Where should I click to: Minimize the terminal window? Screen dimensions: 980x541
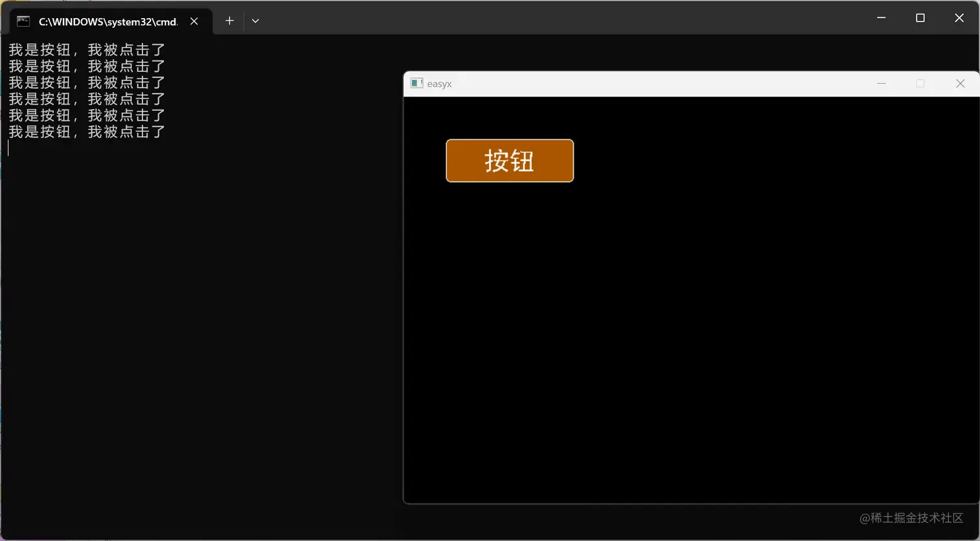pos(881,18)
